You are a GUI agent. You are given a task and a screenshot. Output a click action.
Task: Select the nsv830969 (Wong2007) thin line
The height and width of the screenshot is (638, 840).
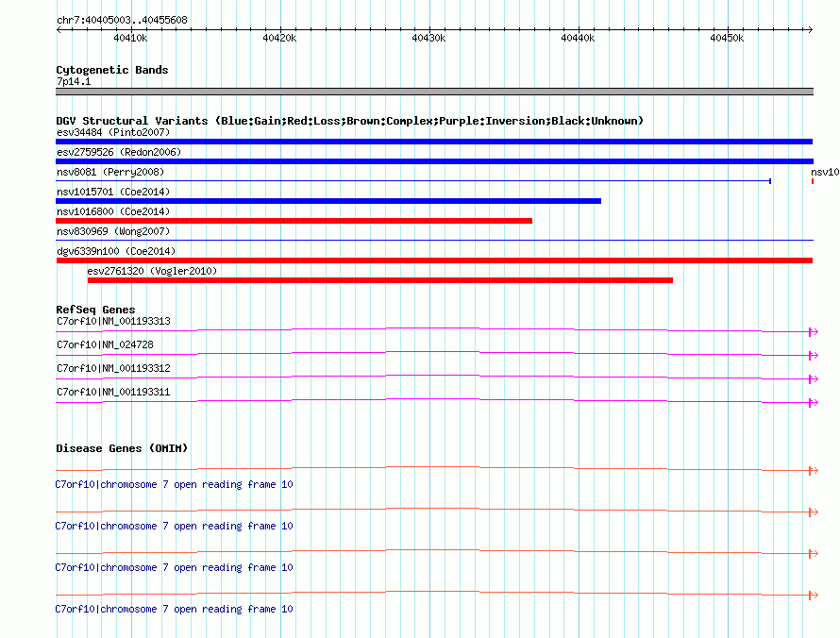coord(434,240)
